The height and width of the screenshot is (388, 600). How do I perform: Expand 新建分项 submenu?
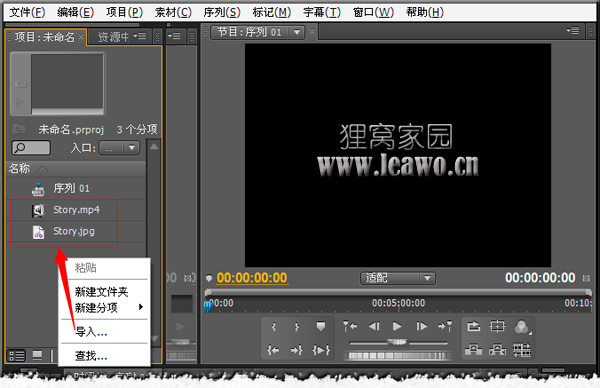click(104, 308)
